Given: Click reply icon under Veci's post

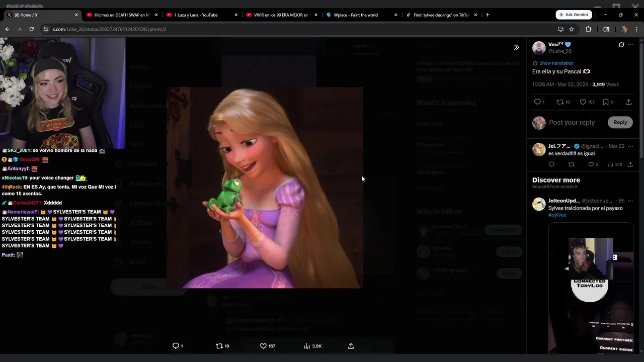Looking at the screenshot, I should (x=537, y=102).
